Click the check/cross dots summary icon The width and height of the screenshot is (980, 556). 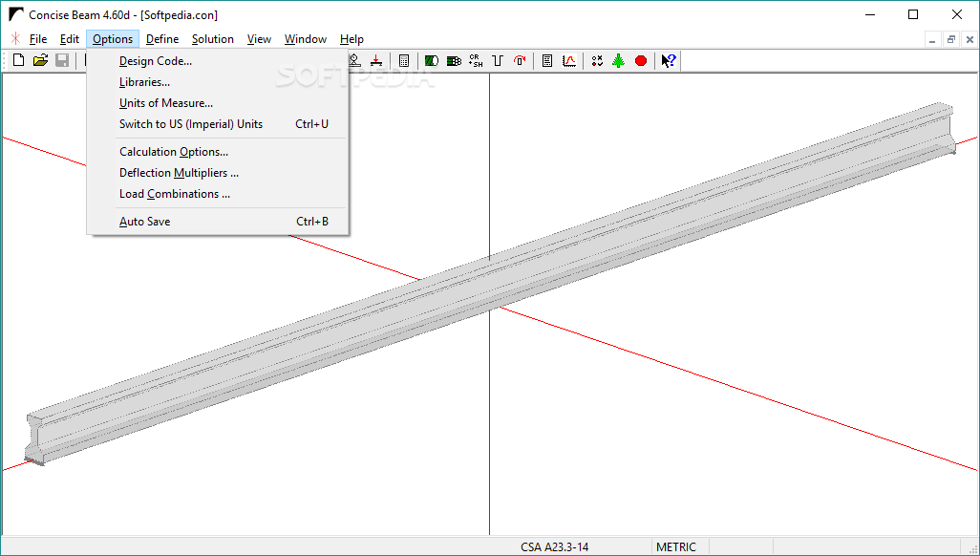pyautogui.click(x=597, y=61)
